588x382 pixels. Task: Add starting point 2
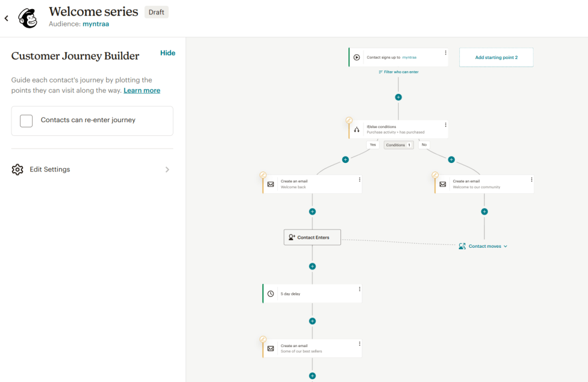tap(496, 57)
